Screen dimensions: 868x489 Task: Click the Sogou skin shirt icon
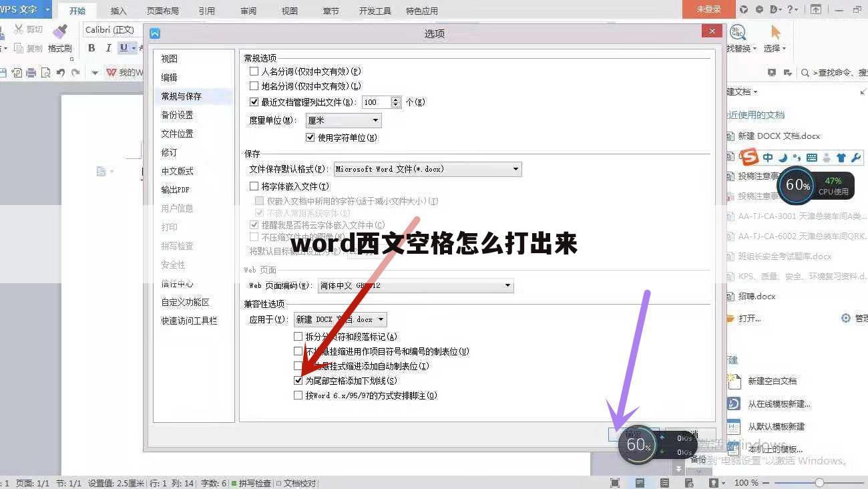841,158
